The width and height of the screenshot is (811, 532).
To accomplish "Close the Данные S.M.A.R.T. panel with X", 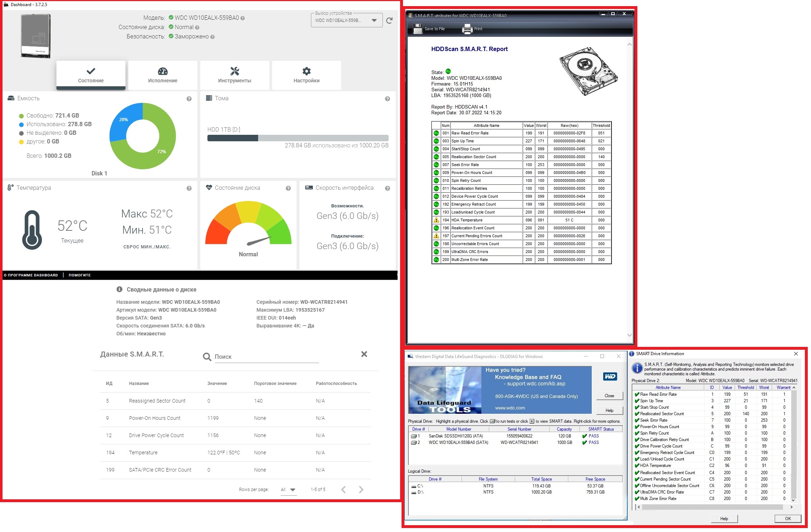I will coord(364,354).
